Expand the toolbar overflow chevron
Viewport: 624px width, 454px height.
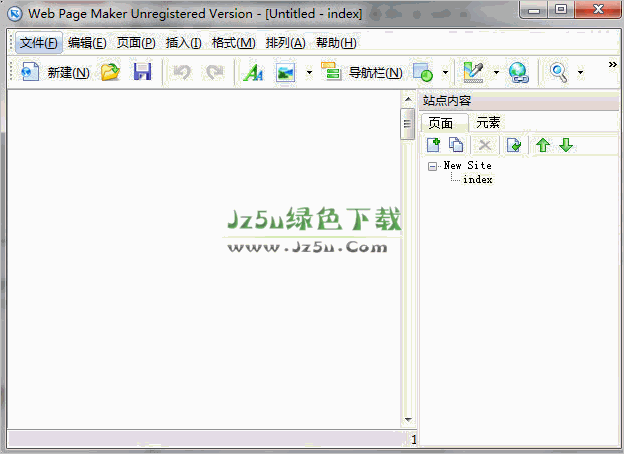[612, 64]
